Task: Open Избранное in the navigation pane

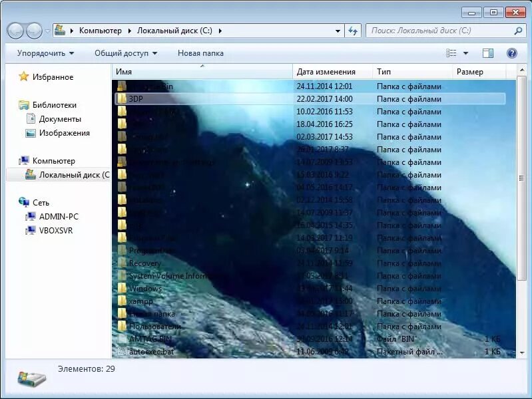Action: [x=53, y=77]
